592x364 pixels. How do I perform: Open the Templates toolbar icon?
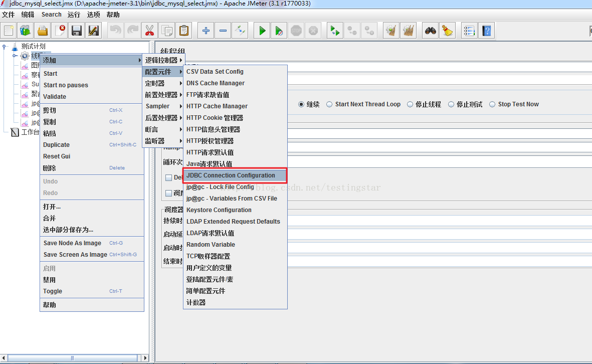[x=25, y=31]
